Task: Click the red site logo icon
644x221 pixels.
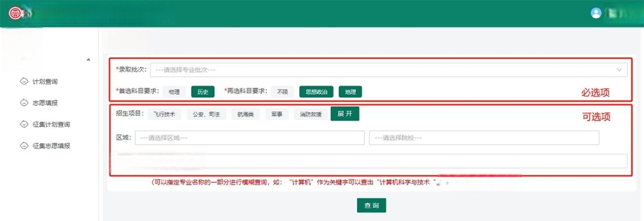Action: (x=15, y=13)
